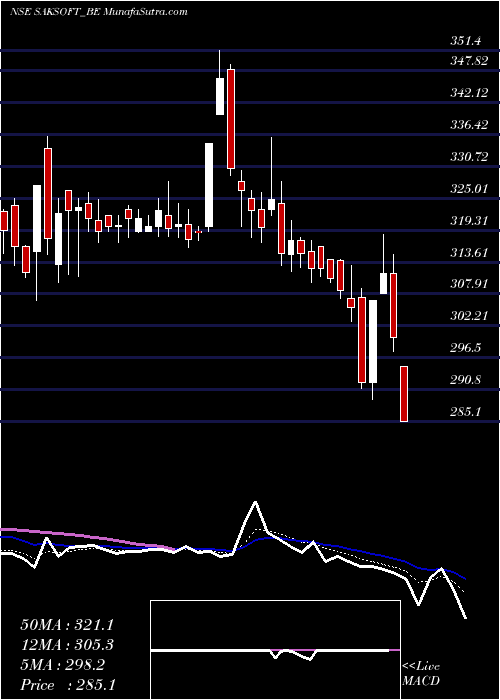
Task: Click the 342.12 price axis label
Action: (469, 93)
